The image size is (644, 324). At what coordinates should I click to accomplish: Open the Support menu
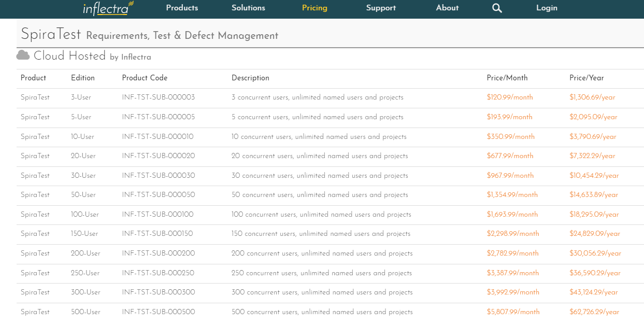click(381, 8)
